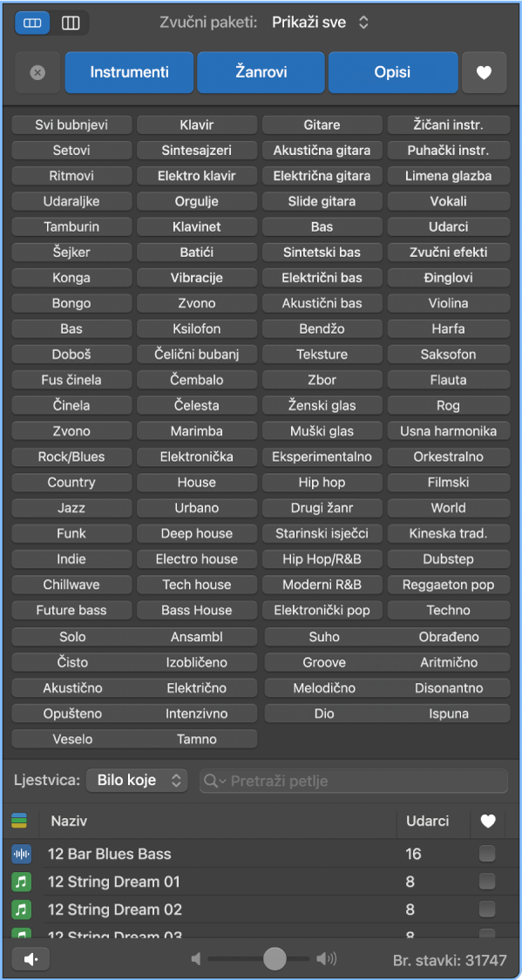
Task: Tick favorite checkbox for 12 String Dream 01
Action: pyautogui.click(x=487, y=882)
